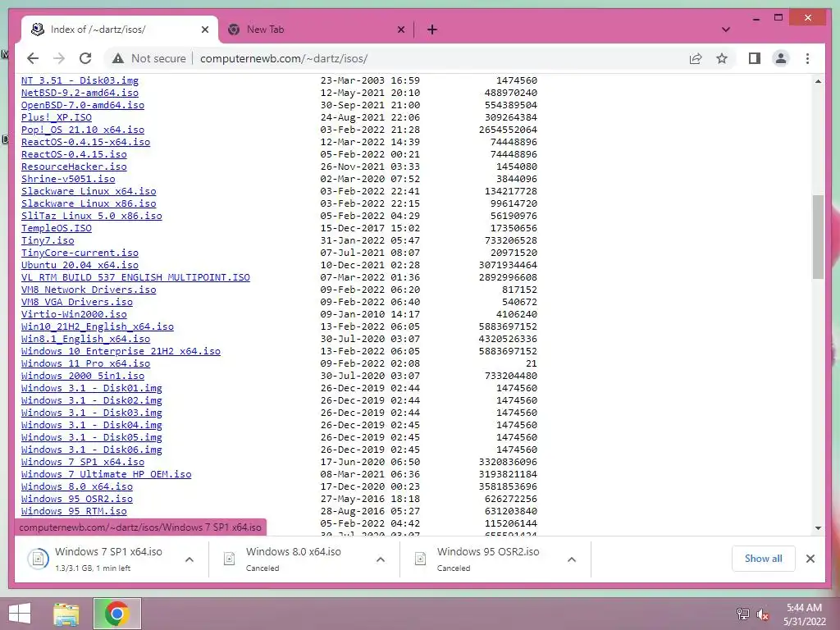Image resolution: width=840 pixels, height=630 pixels.
Task: Expand options for Windows 7 SP1 x64.iso download
Action: click(189, 559)
